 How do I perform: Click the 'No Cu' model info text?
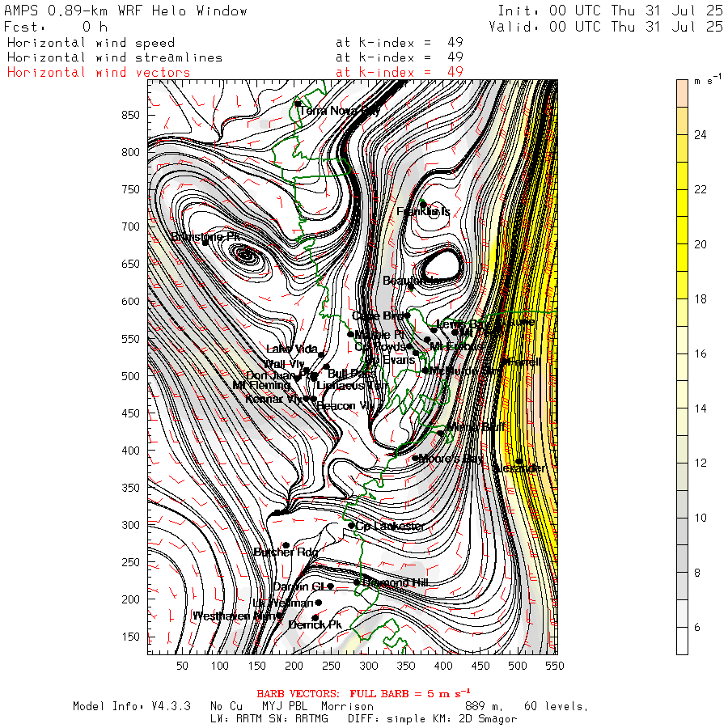click(226, 706)
